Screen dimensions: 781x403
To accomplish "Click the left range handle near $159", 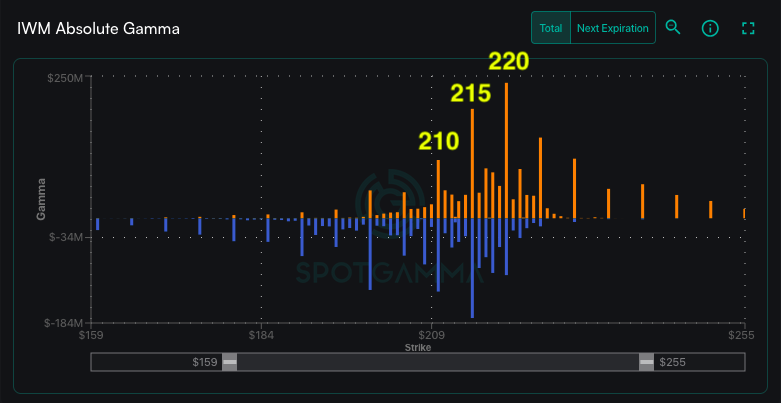I will [x=230, y=362].
